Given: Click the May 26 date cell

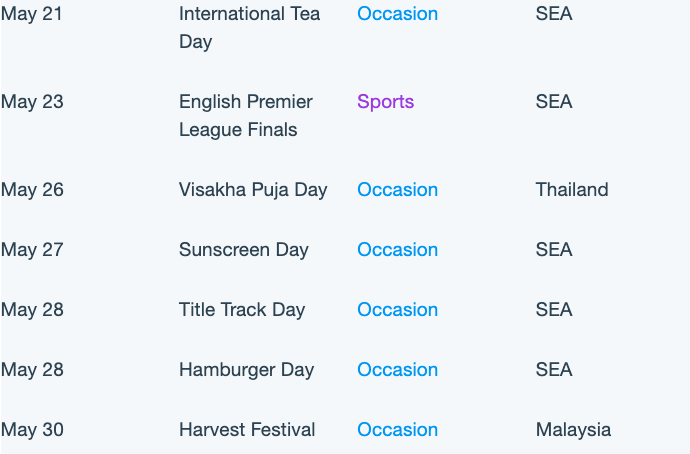Looking at the screenshot, I should [x=32, y=190].
